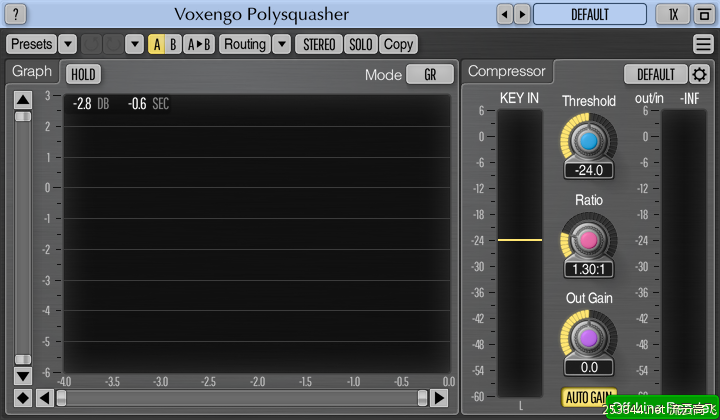
Task: Click the Copy button
Action: [399, 44]
